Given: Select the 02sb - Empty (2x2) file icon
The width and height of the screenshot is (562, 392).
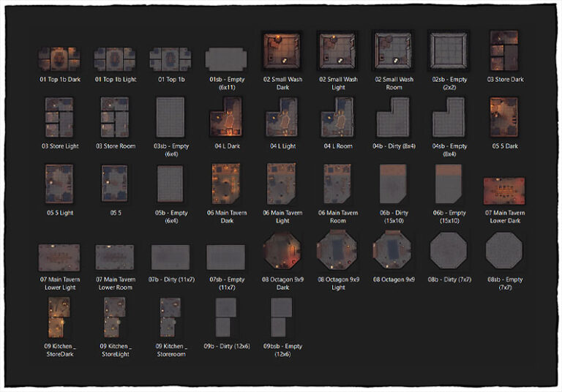Looking at the screenshot, I should [x=449, y=51].
